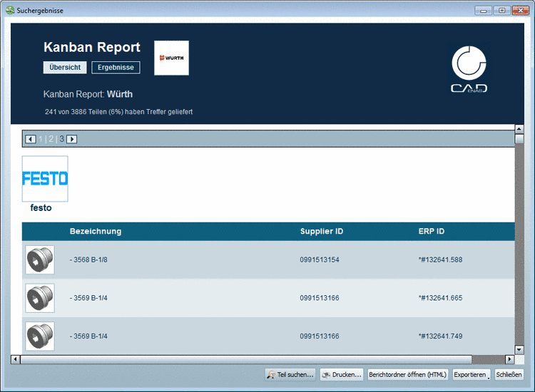Click ERP ID *#132641.749
This screenshot has width=535, height=392.
click(x=440, y=336)
